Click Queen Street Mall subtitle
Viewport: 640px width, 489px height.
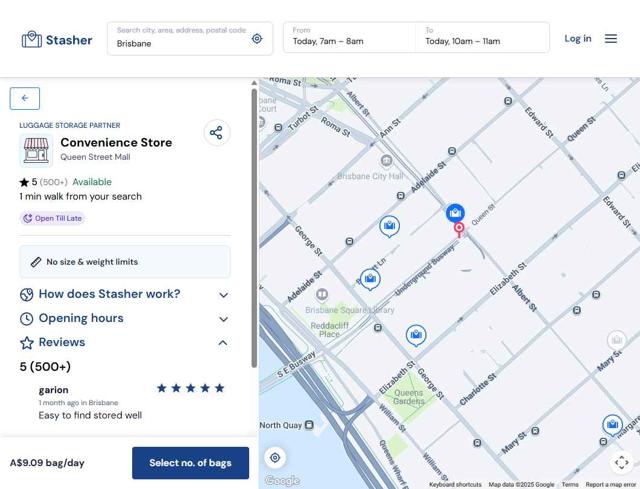click(96, 157)
